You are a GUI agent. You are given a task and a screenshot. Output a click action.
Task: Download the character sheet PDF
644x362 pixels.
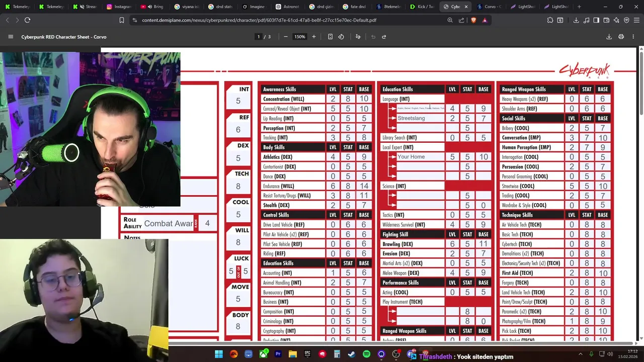point(609,37)
